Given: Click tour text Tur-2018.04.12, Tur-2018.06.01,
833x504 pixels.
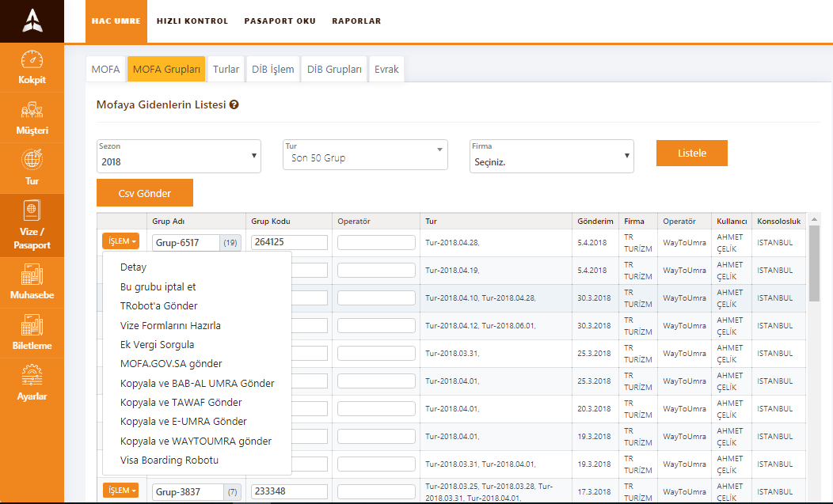Looking at the screenshot, I should coord(481,325).
